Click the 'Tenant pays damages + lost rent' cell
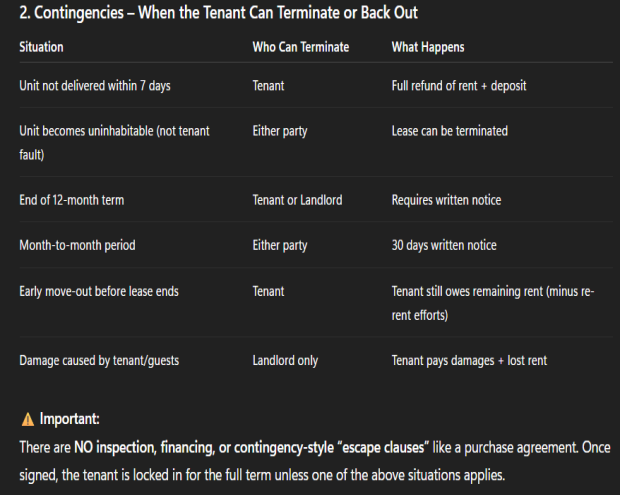The height and width of the screenshot is (495, 620). (469, 360)
